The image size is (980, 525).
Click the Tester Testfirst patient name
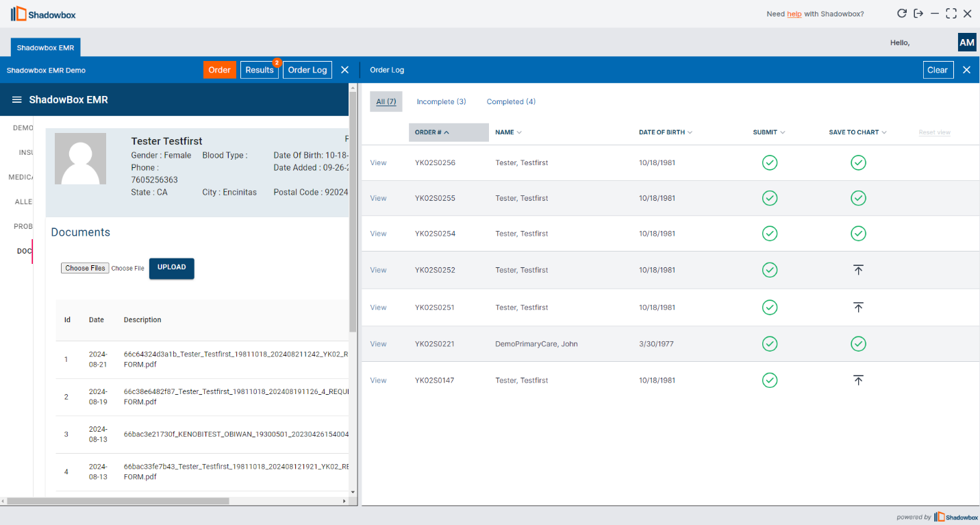pos(166,141)
